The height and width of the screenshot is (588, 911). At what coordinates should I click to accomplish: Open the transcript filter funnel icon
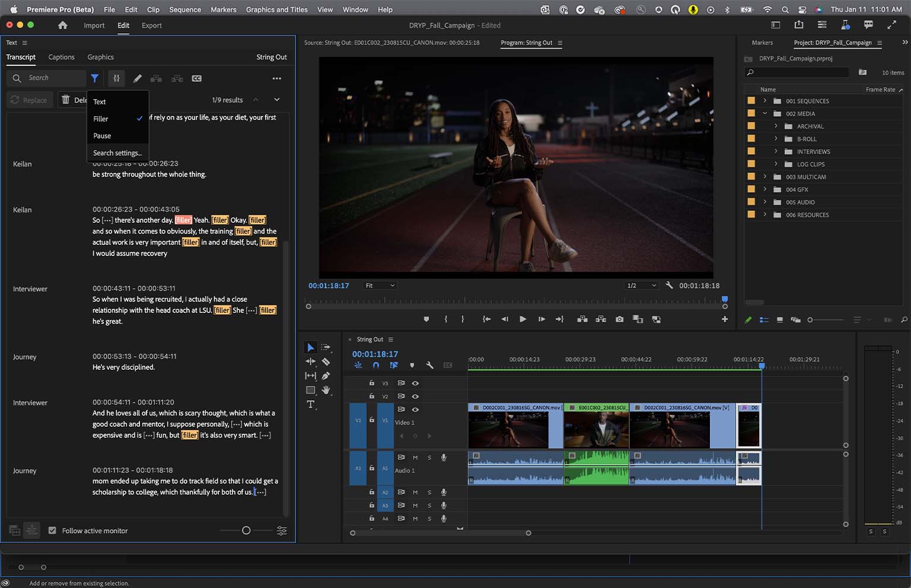tap(95, 78)
